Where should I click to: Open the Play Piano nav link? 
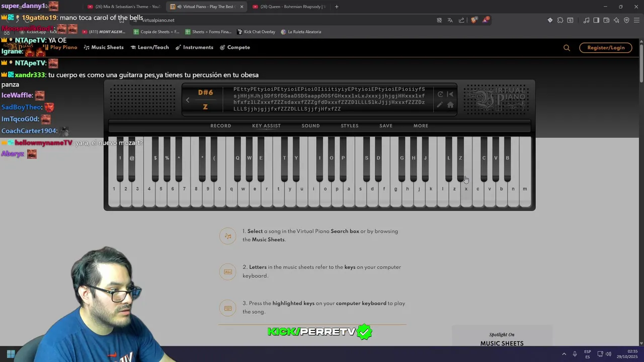(60, 47)
